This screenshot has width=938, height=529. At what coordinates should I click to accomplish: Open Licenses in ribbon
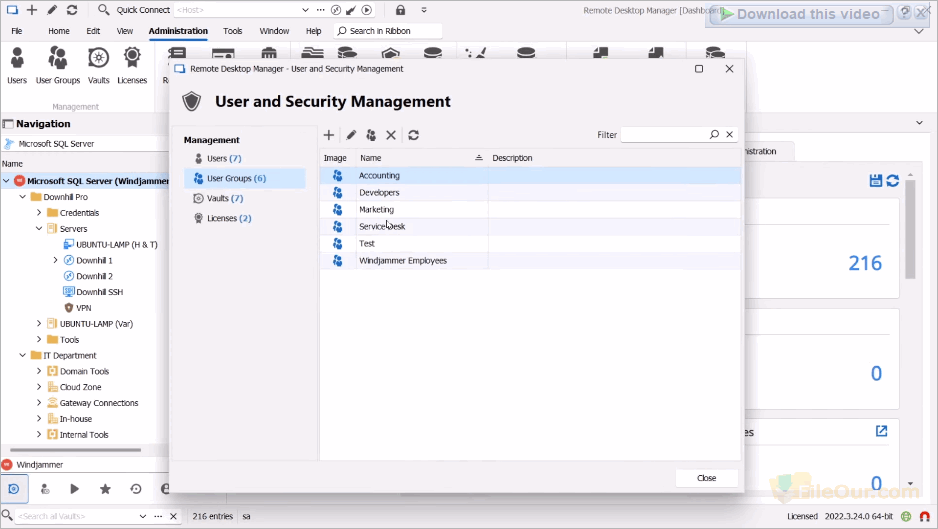(x=132, y=66)
